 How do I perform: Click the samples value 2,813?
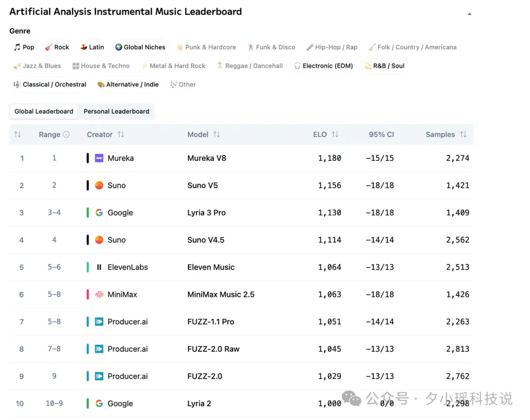(458, 349)
